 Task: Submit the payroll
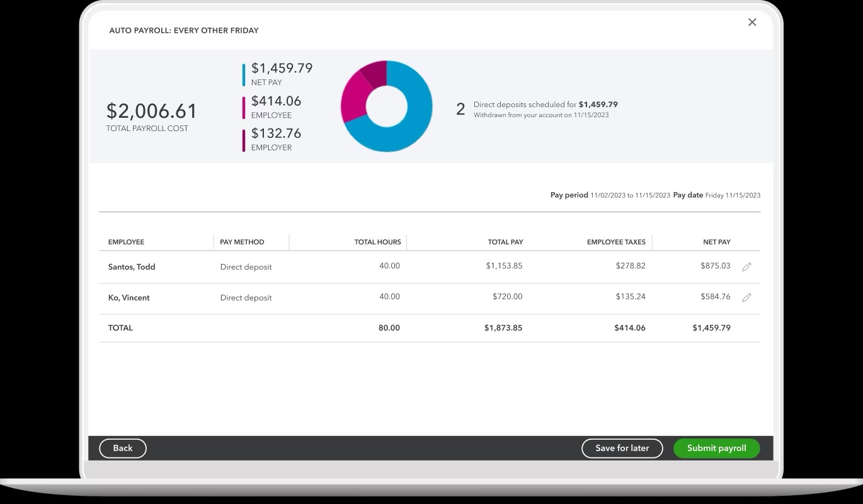[716, 449]
